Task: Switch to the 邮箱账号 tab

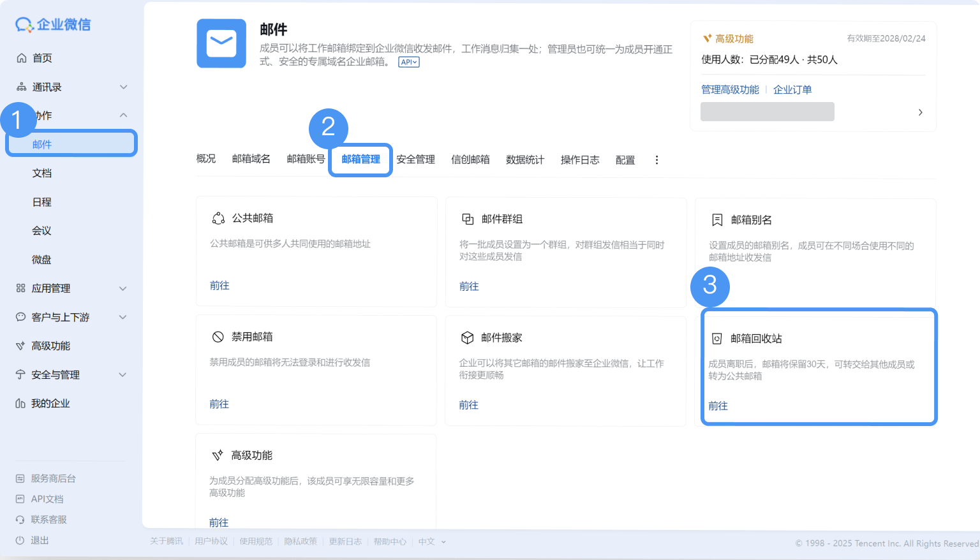Action: click(x=306, y=159)
